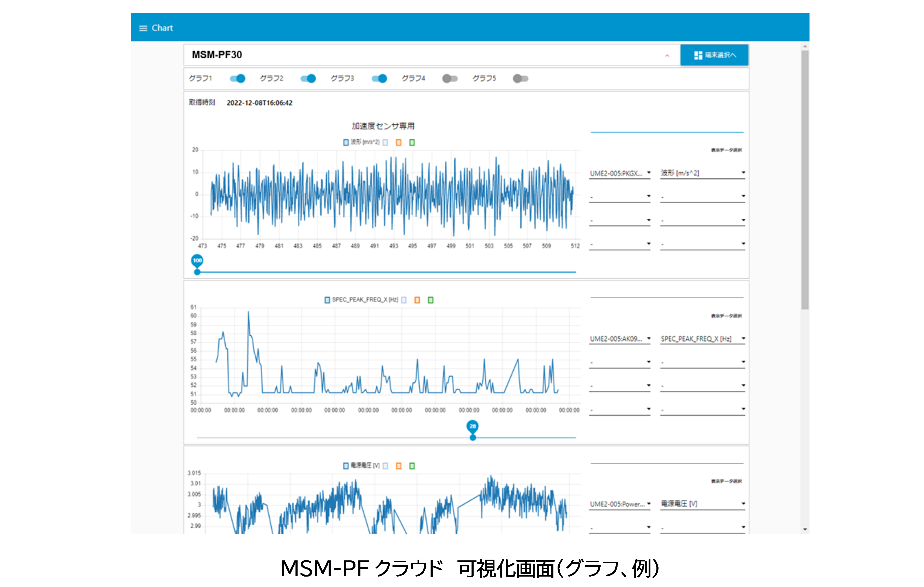Toggle the グラフ3 switch off

click(x=379, y=79)
